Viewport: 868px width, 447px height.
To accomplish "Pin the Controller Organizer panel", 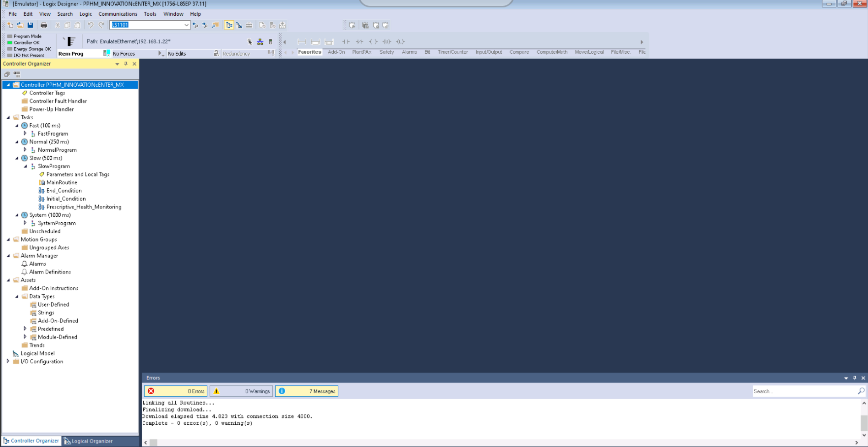I will point(126,64).
